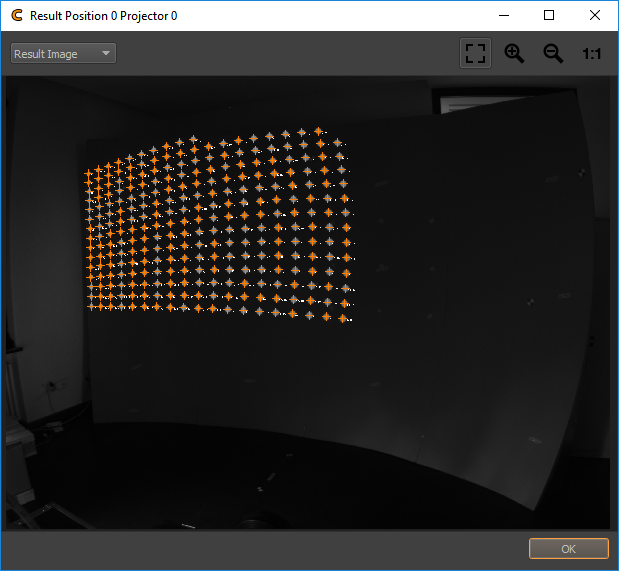Click the top-left orange marker in the grid
The width and height of the screenshot is (619, 571).
coord(88,173)
